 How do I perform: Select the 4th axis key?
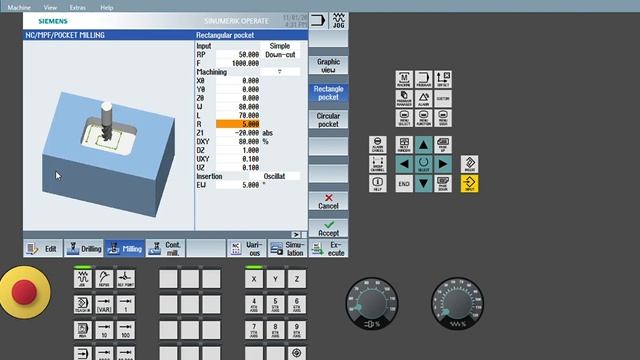(x=254, y=304)
